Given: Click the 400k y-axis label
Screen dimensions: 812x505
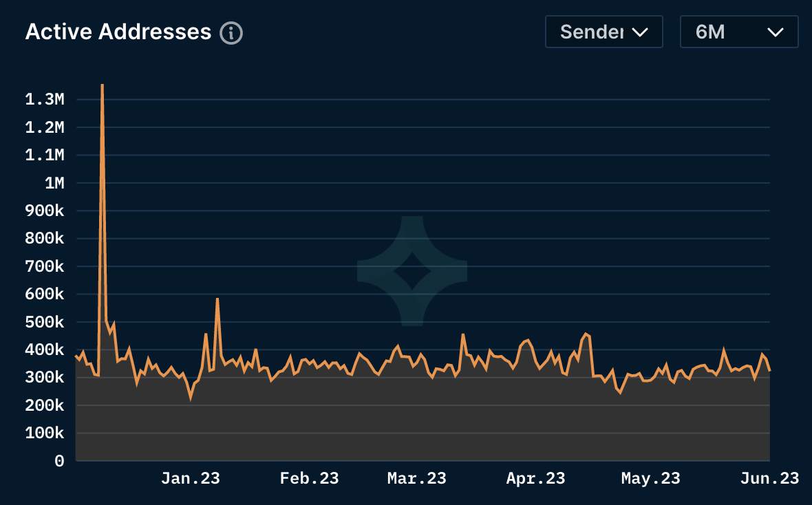Looking at the screenshot, I should [x=45, y=350].
